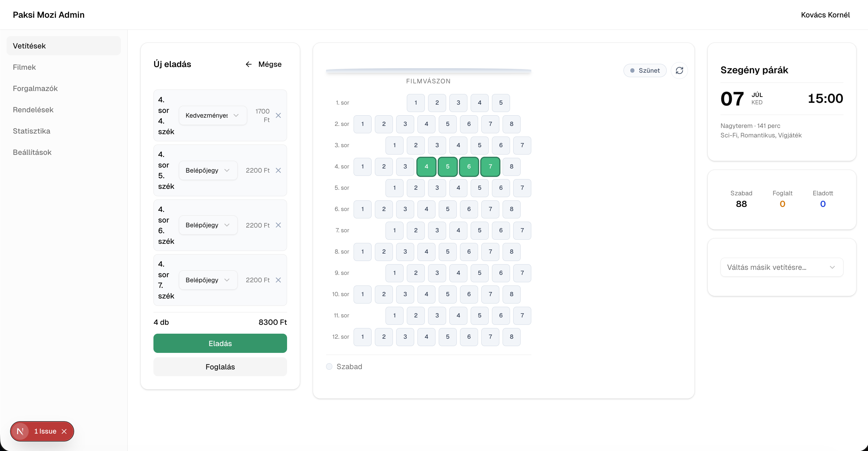Open Kedvezményes ticket type dropdown
868x451 pixels.
(213, 116)
